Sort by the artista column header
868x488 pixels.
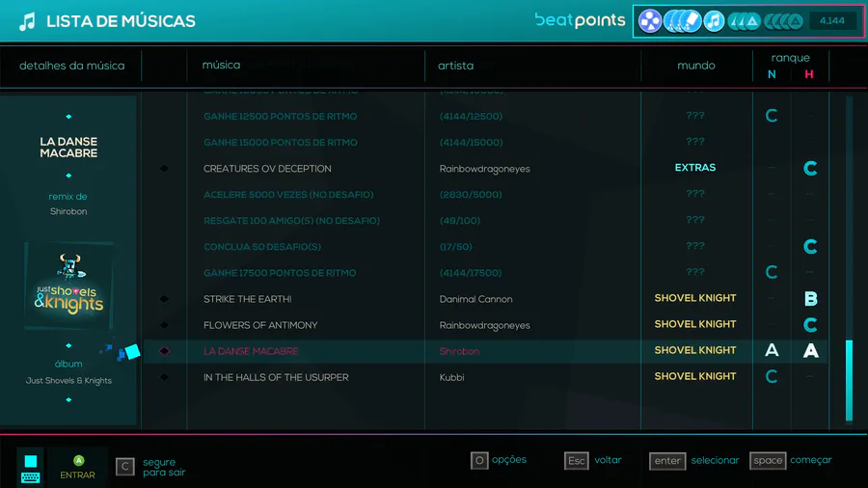(455, 66)
